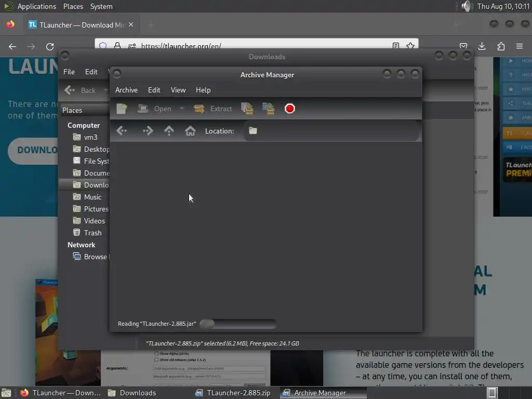Open the System menu in the top panel

(101, 6)
